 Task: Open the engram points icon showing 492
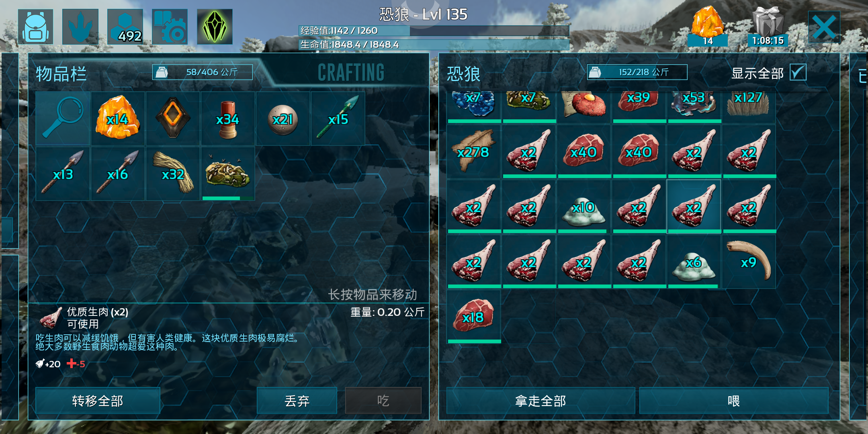125,27
